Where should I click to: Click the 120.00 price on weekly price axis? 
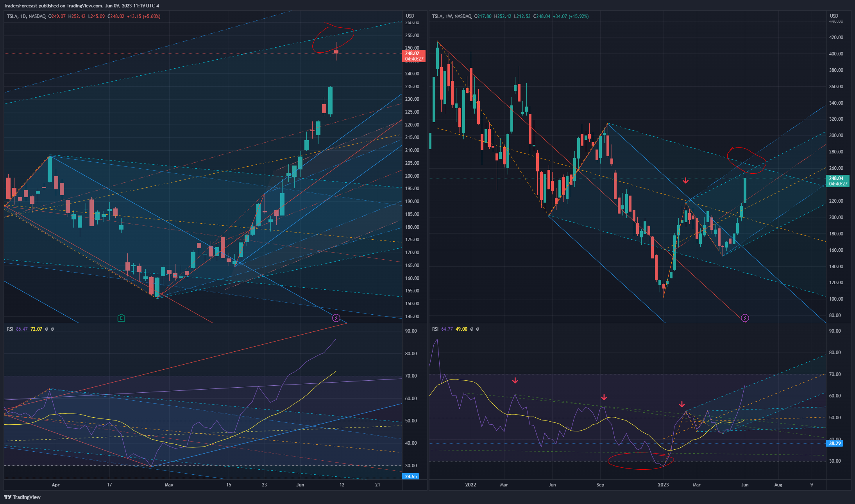tap(836, 283)
